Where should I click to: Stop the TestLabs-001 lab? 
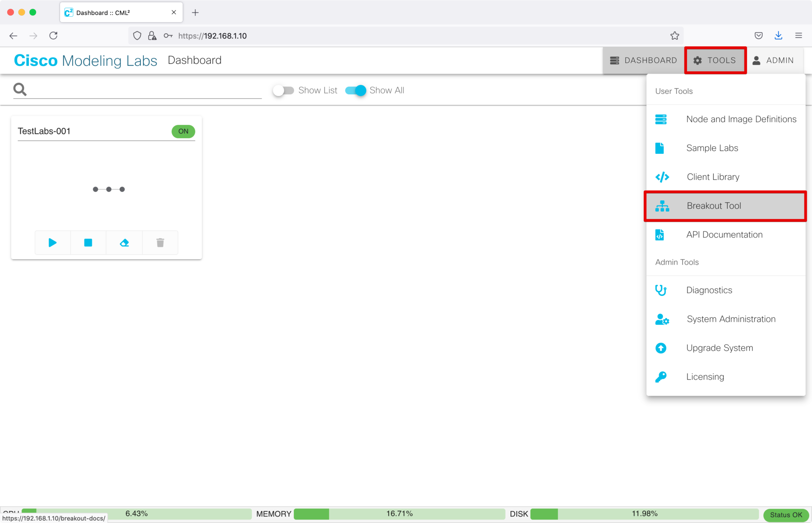coord(88,242)
